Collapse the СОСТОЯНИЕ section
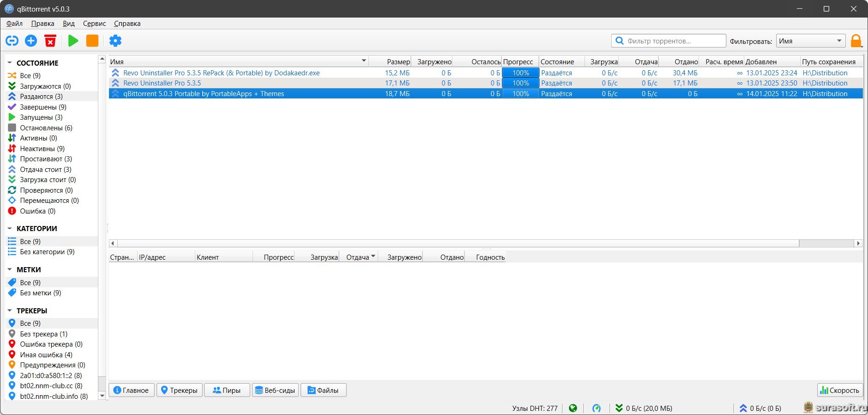868x415 pixels. [x=10, y=63]
